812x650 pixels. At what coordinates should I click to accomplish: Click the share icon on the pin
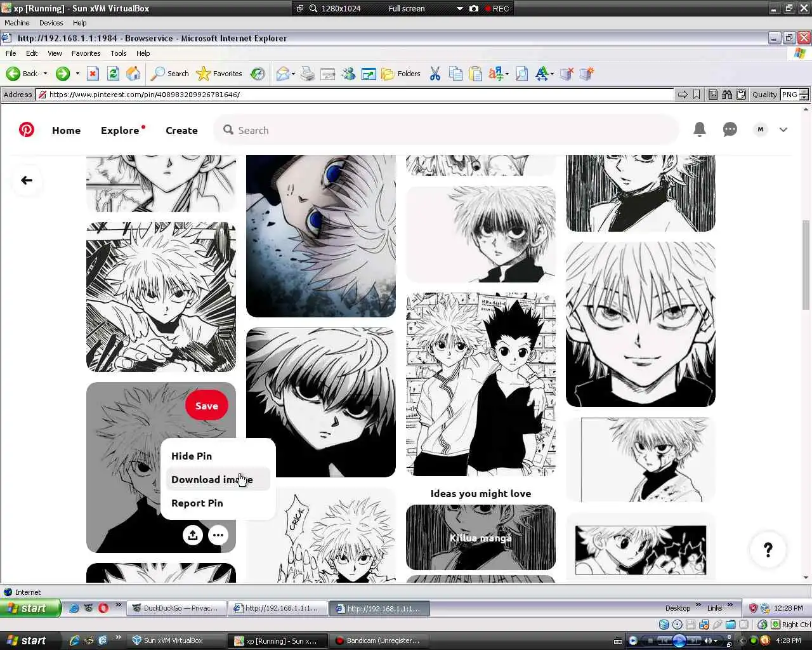(193, 535)
